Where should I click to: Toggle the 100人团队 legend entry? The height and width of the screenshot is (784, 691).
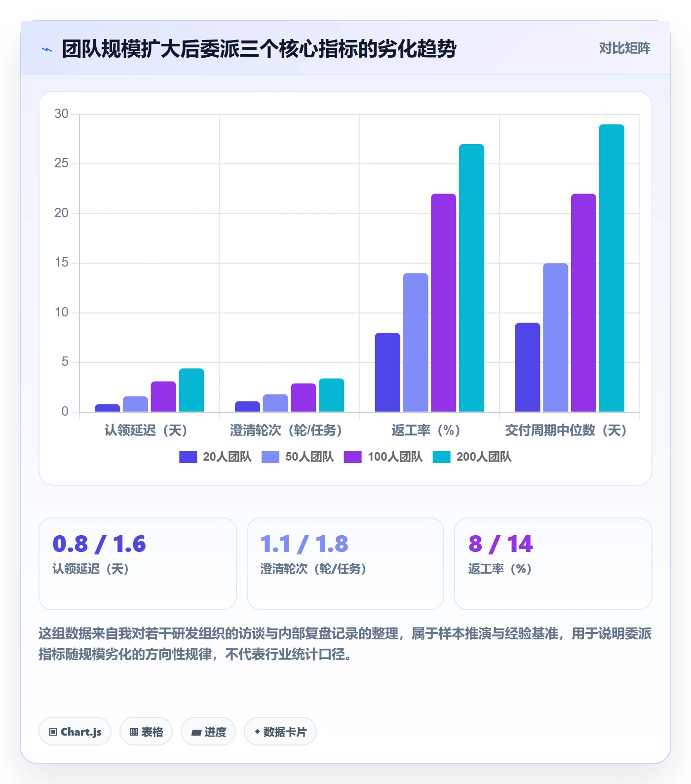click(383, 457)
